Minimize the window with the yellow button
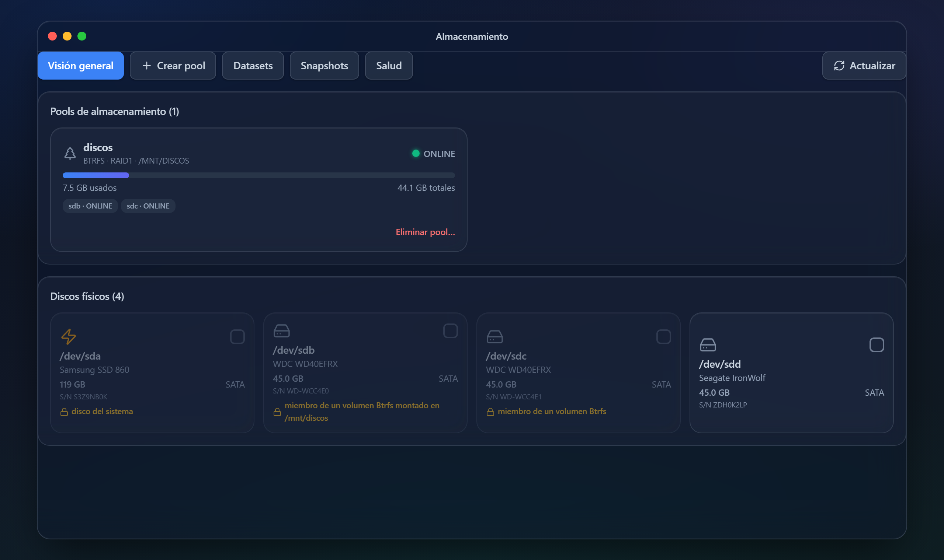This screenshot has height=560, width=944. click(67, 36)
